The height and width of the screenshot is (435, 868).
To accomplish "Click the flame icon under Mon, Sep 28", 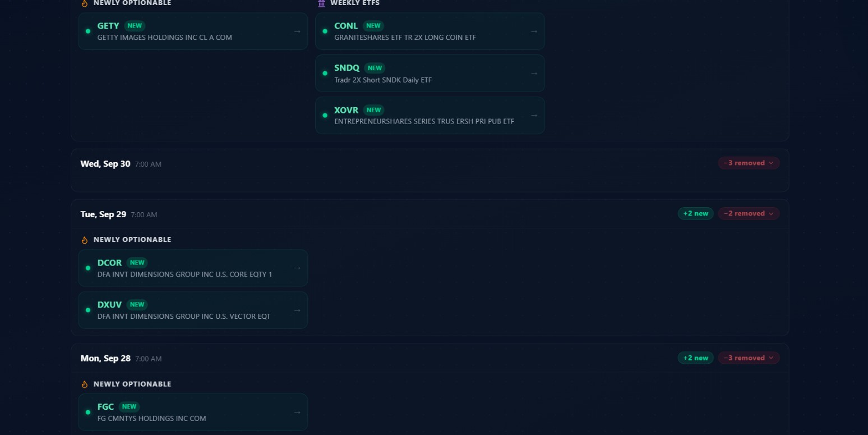I will coord(85,384).
